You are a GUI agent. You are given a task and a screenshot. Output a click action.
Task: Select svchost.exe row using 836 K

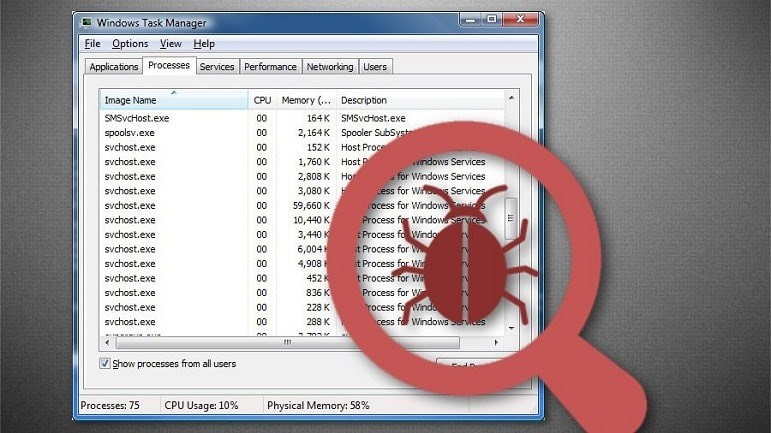302,292
